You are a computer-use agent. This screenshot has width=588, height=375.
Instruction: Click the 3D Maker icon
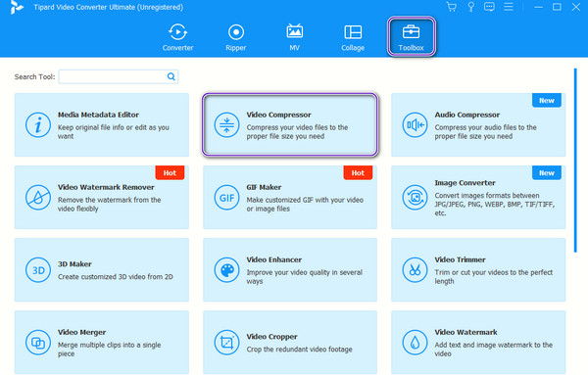[38, 270]
